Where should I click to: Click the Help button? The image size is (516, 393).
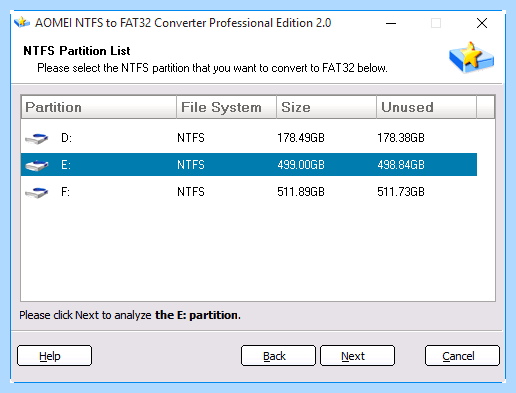tap(54, 356)
